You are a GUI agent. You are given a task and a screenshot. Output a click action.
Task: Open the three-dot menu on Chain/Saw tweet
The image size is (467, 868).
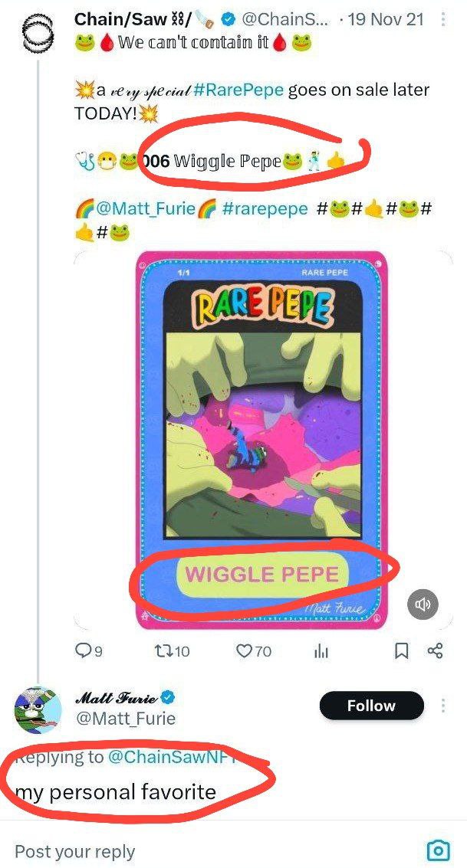click(443, 20)
